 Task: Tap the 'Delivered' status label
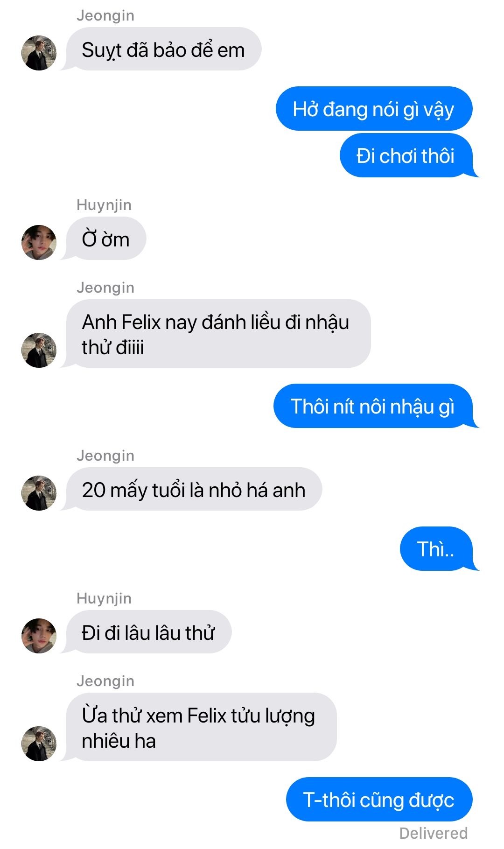point(434,833)
